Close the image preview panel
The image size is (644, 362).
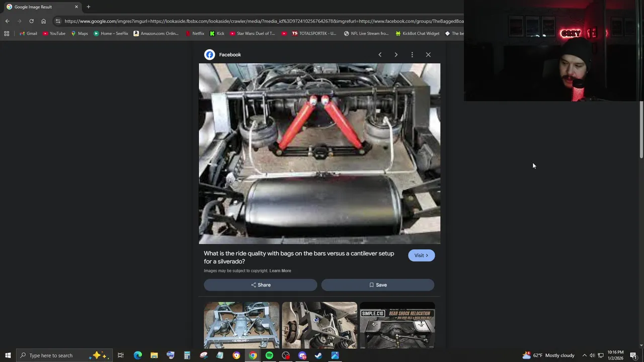click(x=428, y=54)
